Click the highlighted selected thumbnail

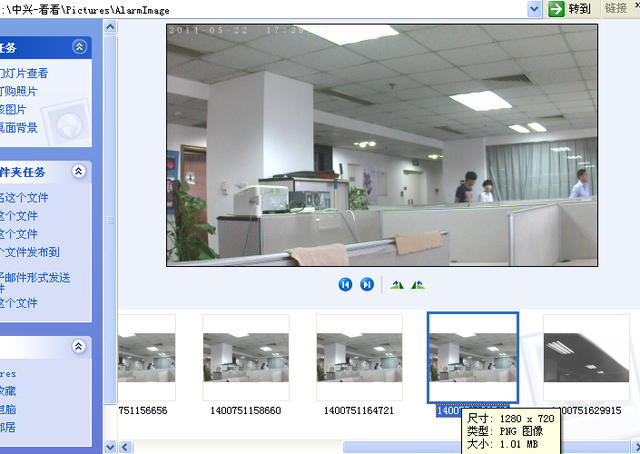pyautogui.click(x=473, y=357)
